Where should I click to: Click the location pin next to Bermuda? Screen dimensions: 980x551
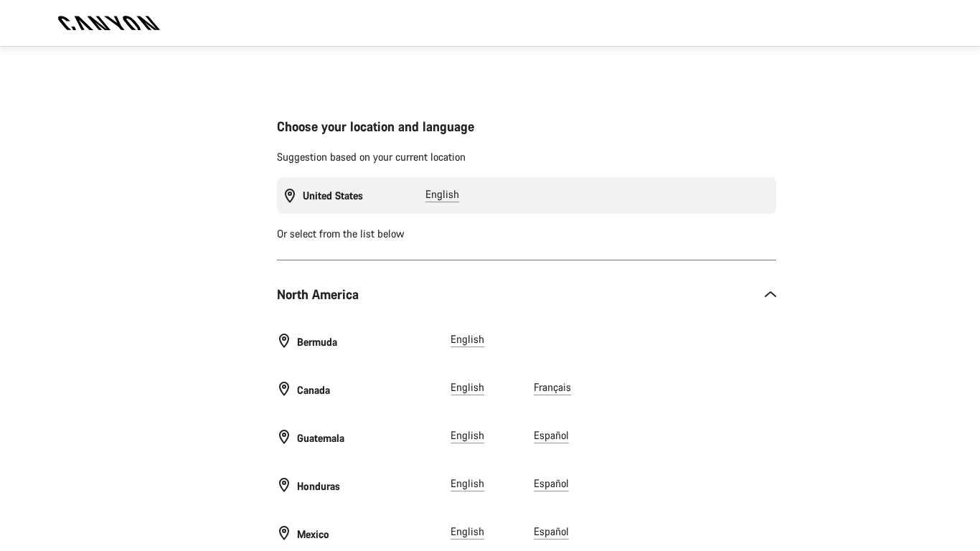tap(284, 341)
